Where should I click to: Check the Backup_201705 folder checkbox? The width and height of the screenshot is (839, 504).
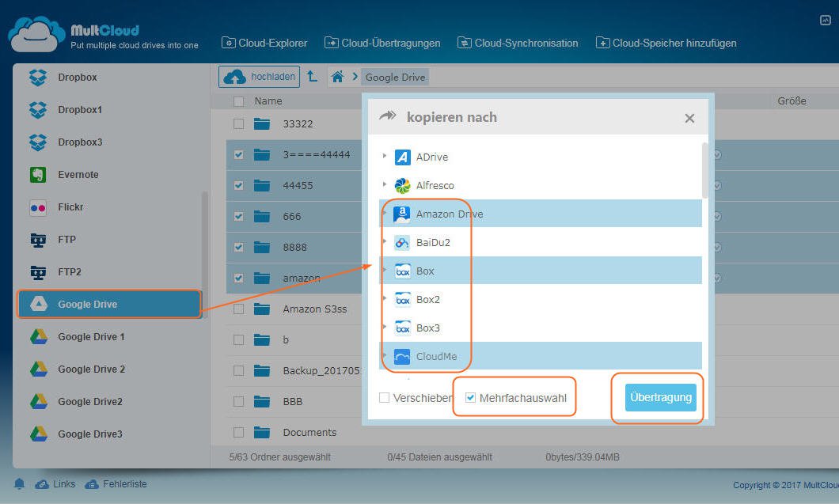pyautogui.click(x=239, y=371)
